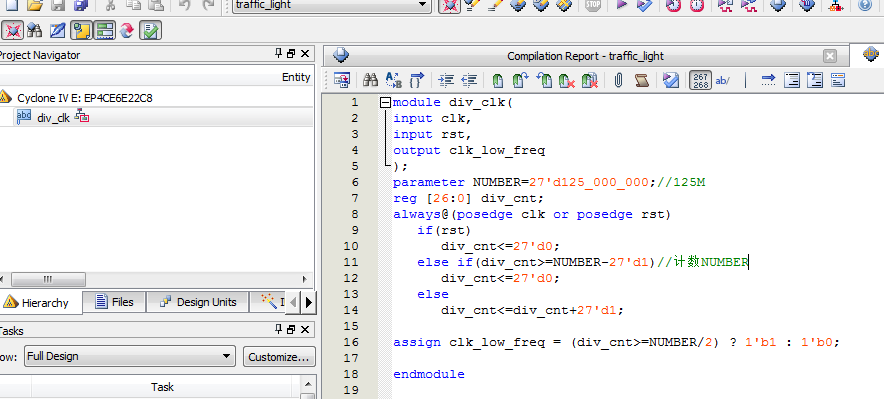The image size is (884, 399).
Task: Click the Replace A-to-B icon
Action: point(394,80)
